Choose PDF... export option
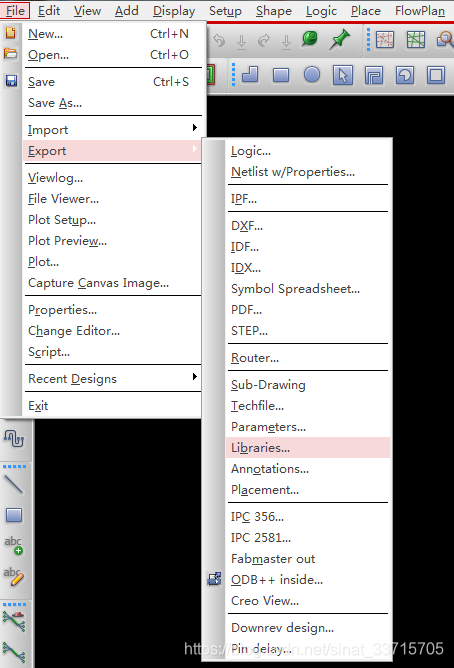Viewport: 454px width, 668px height. (x=308, y=310)
